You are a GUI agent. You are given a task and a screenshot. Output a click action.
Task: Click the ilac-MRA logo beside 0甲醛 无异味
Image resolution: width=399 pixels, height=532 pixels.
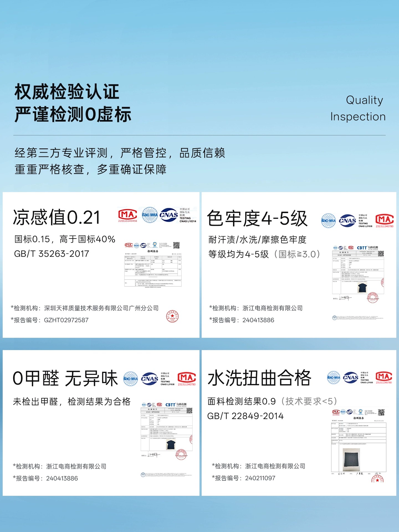pos(131,378)
